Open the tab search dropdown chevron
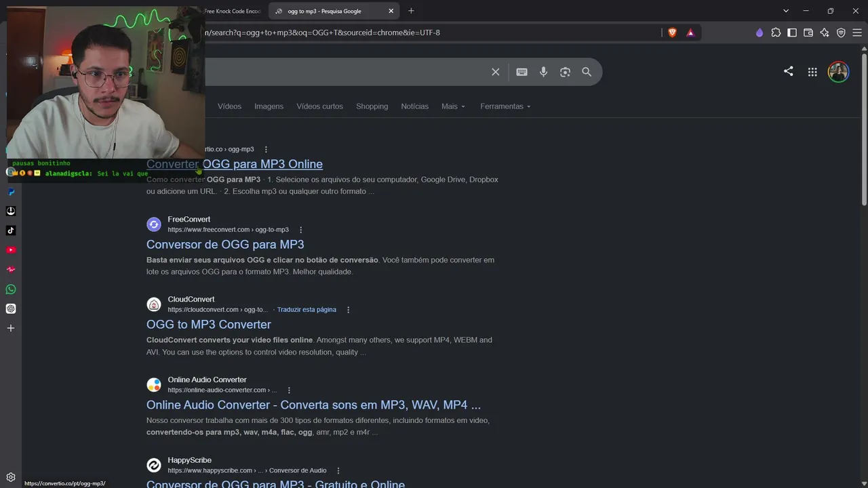 786,11
